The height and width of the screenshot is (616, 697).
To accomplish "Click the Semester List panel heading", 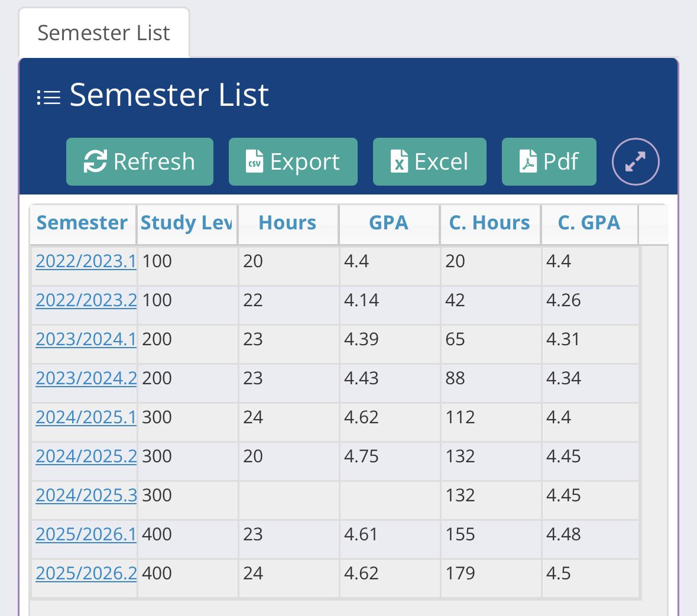I will click(169, 95).
